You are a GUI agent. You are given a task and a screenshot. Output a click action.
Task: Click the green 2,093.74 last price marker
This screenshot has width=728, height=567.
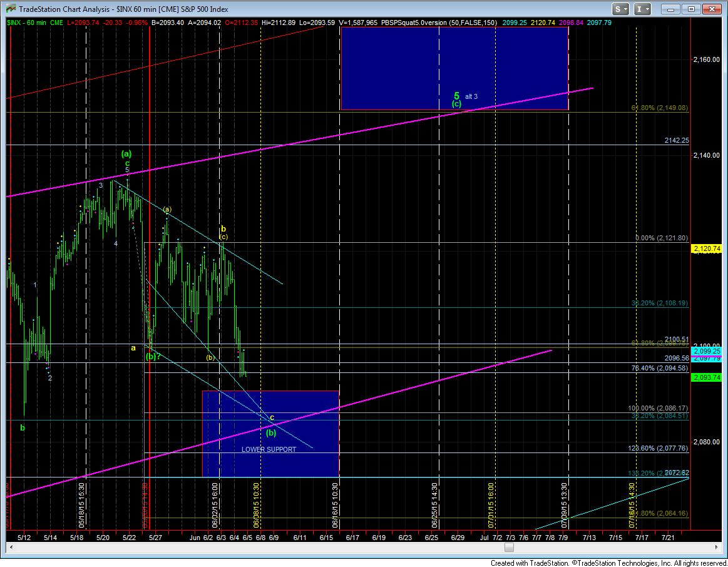coord(706,377)
